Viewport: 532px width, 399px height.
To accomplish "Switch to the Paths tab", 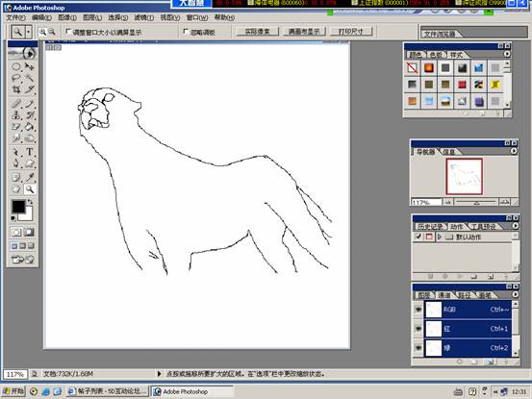I will click(464, 295).
